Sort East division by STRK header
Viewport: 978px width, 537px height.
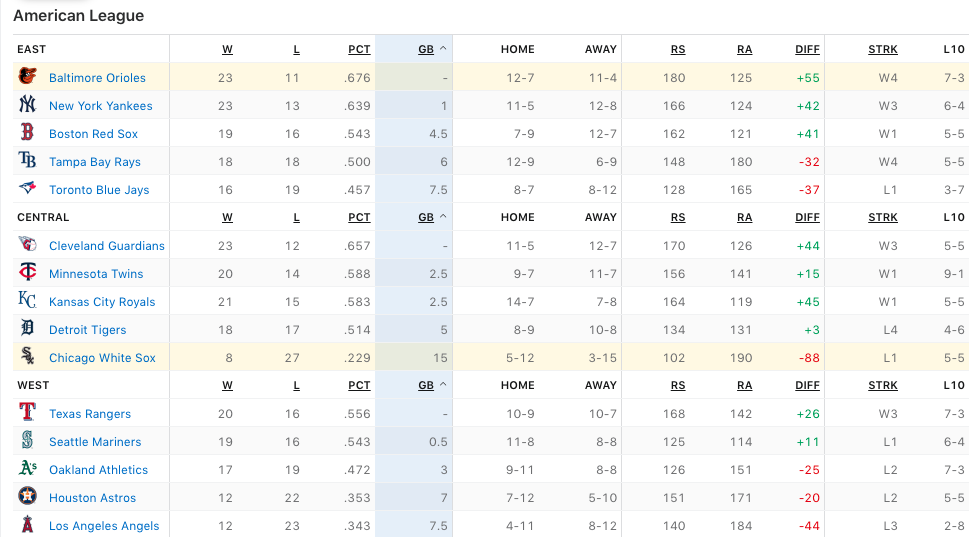click(x=883, y=49)
